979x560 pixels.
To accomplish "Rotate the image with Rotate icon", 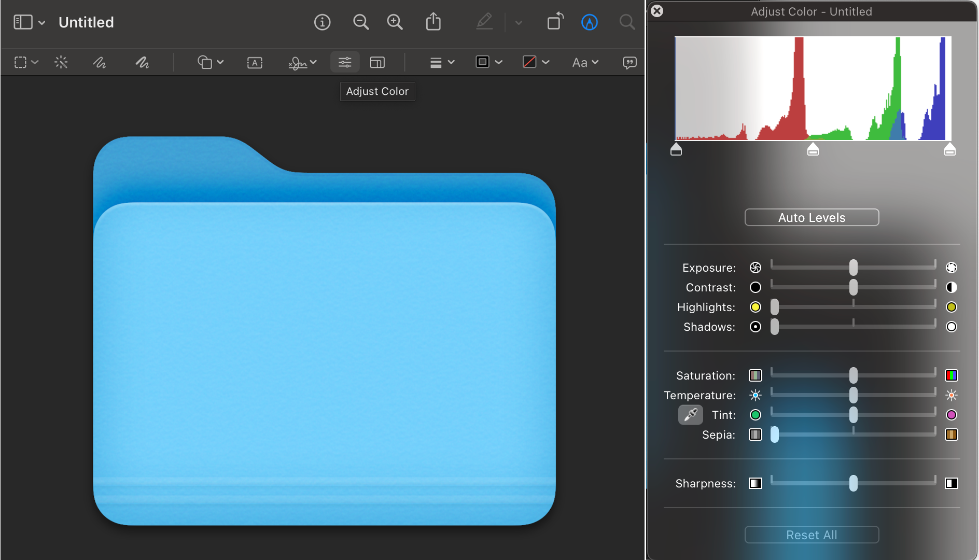I will (x=555, y=21).
